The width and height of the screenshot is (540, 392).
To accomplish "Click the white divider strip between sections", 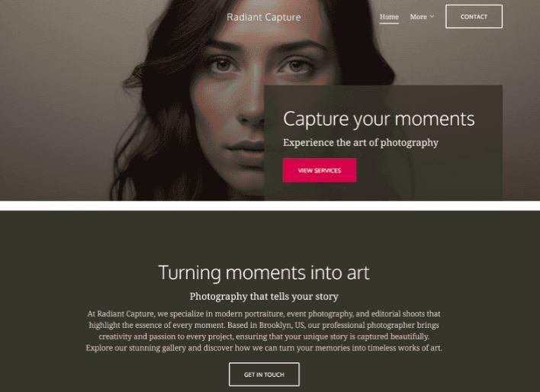I will pos(270,206).
